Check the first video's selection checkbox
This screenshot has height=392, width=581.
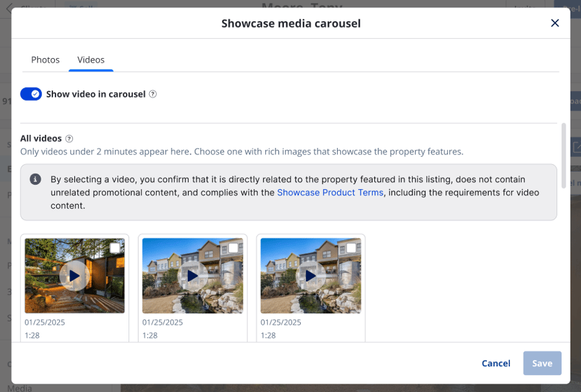(115, 248)
